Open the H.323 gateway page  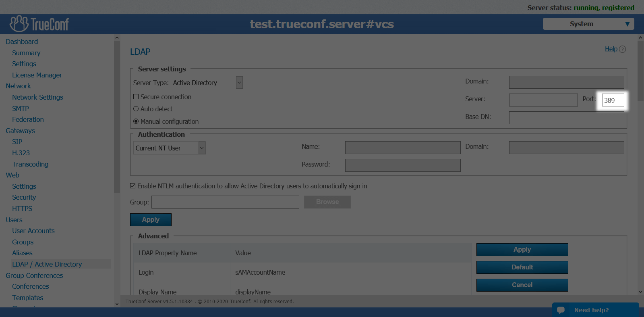tap(21, 153)
